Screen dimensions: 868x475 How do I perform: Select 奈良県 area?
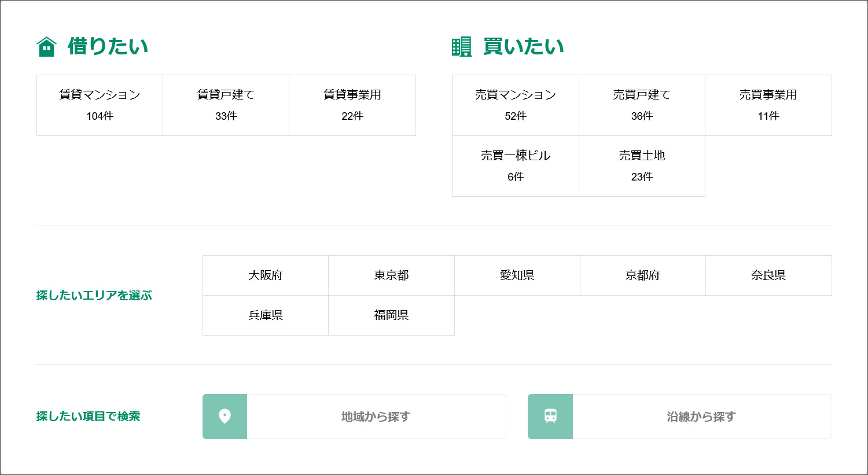(x=768, y=275)
